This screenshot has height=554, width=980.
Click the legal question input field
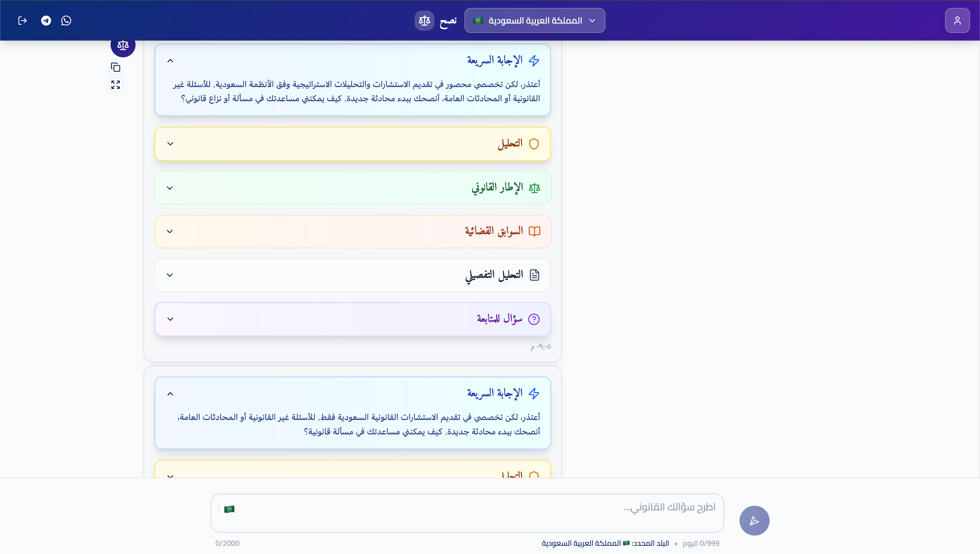(x=467, y=513)
